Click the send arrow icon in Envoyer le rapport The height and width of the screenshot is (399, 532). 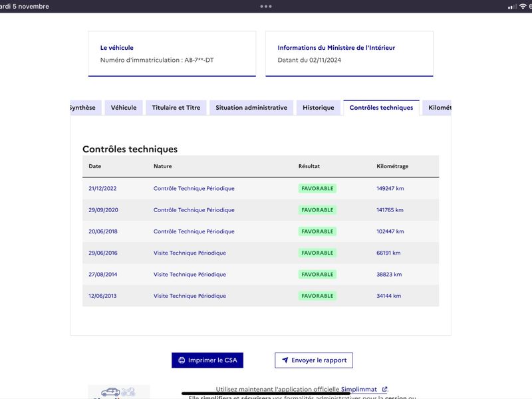click(285, 360)
